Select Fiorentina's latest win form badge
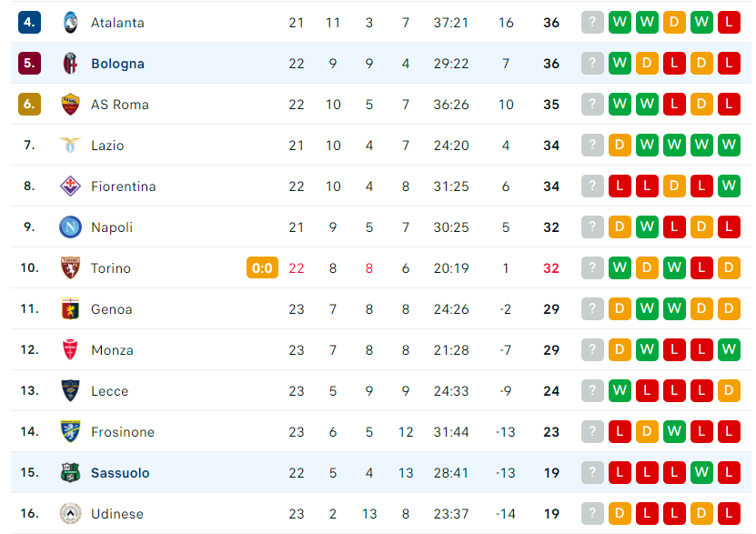Image resolution: width=756 pixels, height=534 pixels. (729, 186)
